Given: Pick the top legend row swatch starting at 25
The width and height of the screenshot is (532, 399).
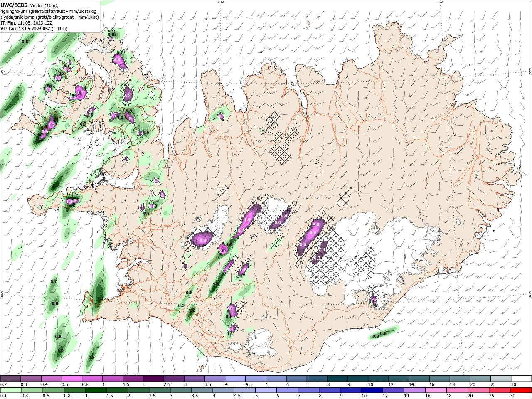Looking at the screenshot, I should [x=500, y=379].
